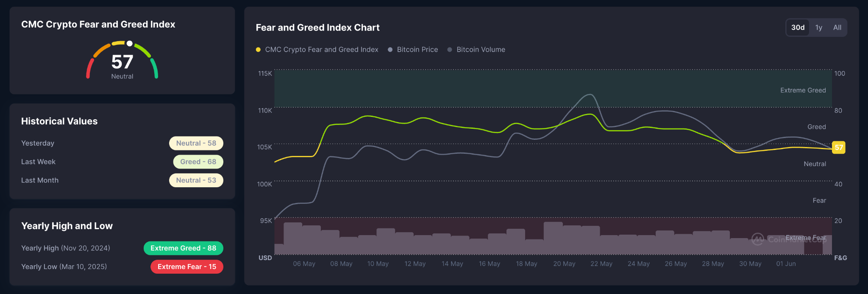The height and width of the screenshot is (294, 868).
Task: Select the 30d time range tab
Action: [798, 28]
